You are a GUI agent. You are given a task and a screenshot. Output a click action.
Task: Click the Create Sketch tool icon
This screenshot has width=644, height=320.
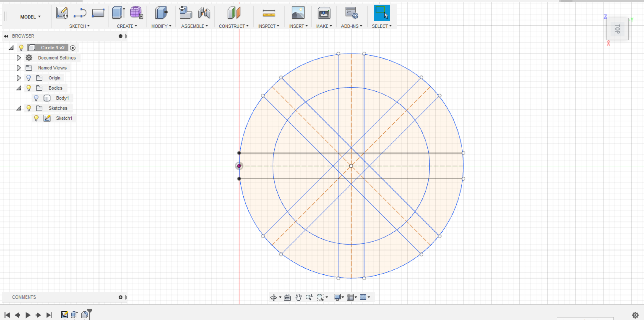point(62,13)
